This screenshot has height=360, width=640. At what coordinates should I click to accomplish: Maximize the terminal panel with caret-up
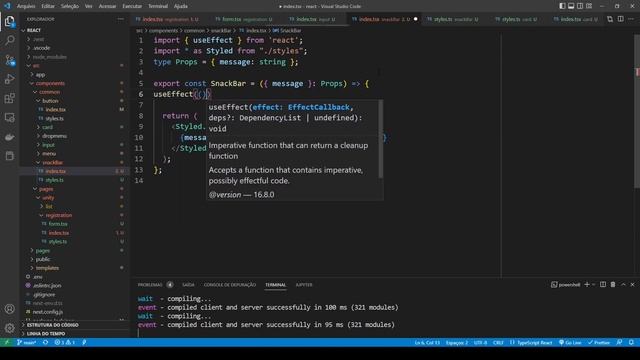623,284
